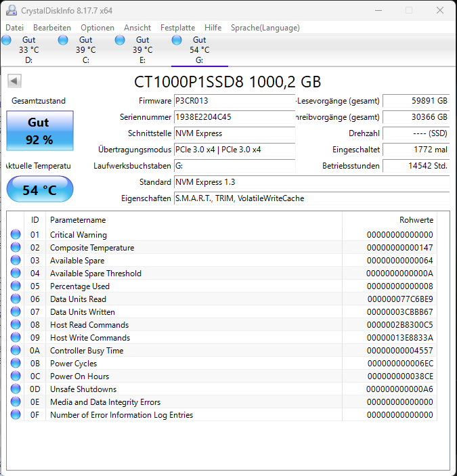Open the Hilfe menu
Screen dimensions: 457x476
click(213, 28)
